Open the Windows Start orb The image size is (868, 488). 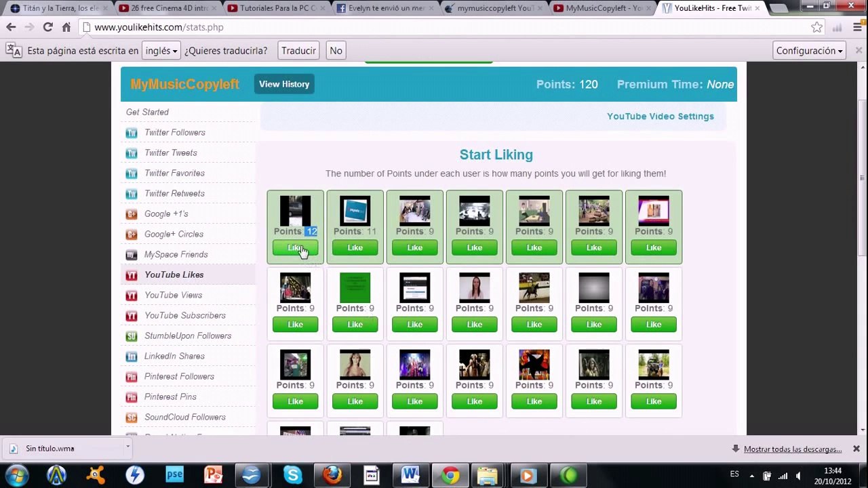[16, 475]
